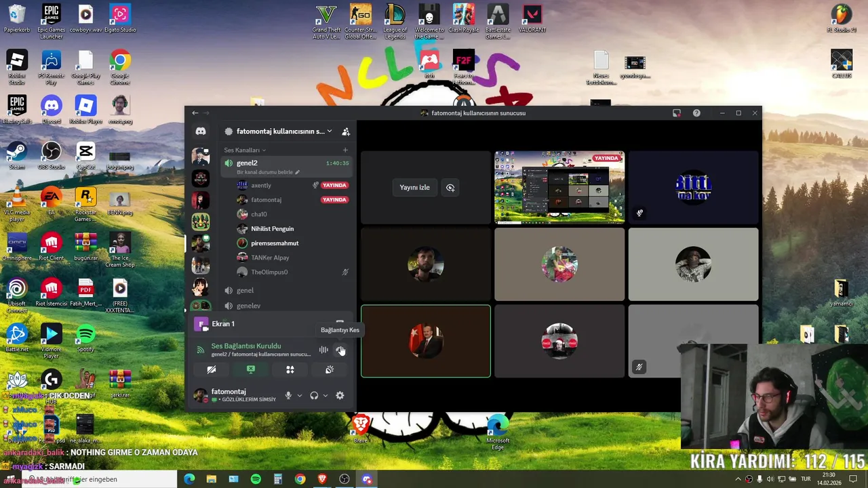
Task: Select the highlighted speaking participant tile
Action: tap(426, 341)
